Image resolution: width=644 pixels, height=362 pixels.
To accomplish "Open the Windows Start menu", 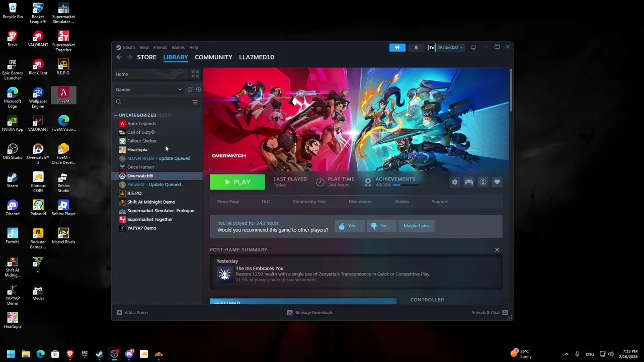I will [x=11, y=354].
